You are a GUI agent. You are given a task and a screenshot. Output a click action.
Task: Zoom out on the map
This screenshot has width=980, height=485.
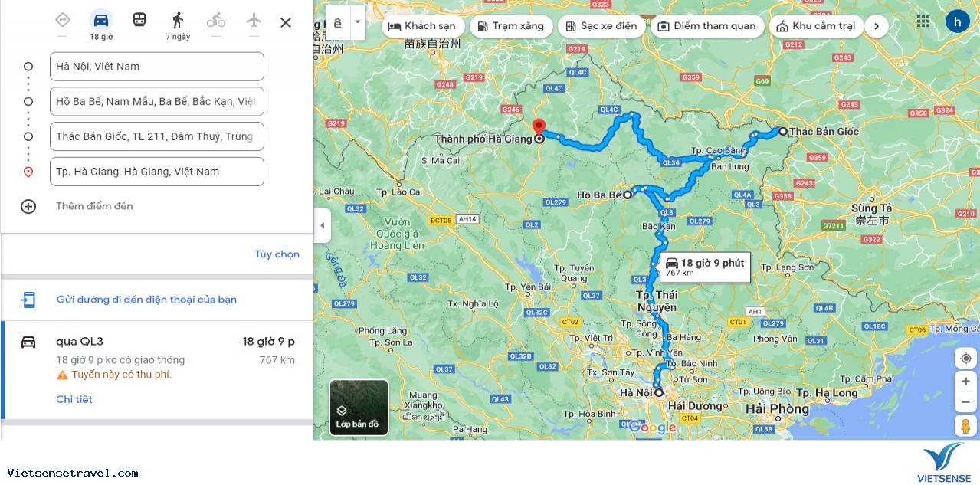[965, 401]
